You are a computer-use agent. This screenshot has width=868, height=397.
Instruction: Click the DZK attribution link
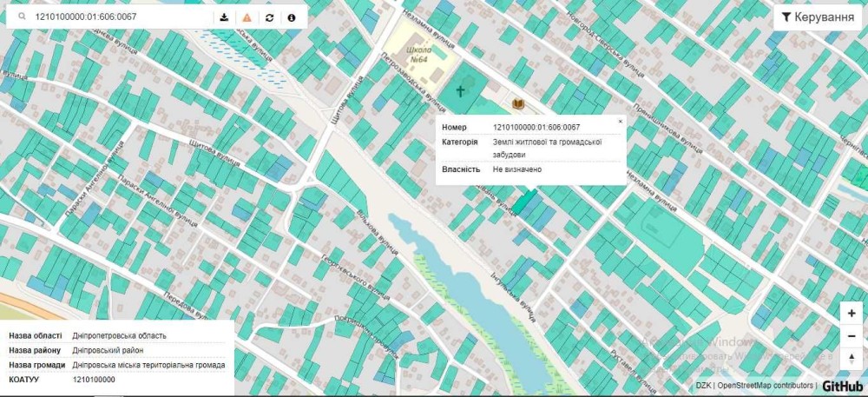[x=703, y=386]
